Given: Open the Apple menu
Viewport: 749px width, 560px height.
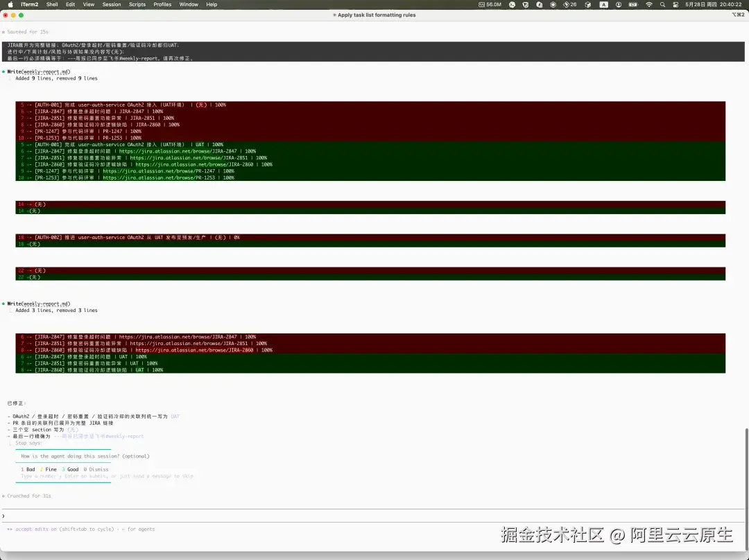Looking at the screenshot, I should click(10, 4).
